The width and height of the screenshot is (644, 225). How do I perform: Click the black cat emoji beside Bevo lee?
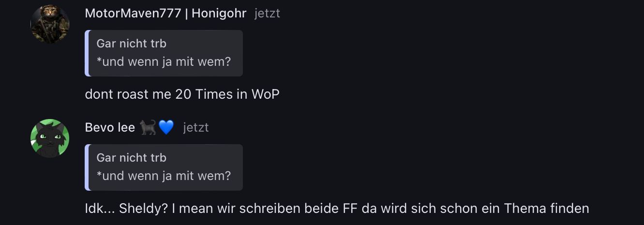tap(148, 127)
